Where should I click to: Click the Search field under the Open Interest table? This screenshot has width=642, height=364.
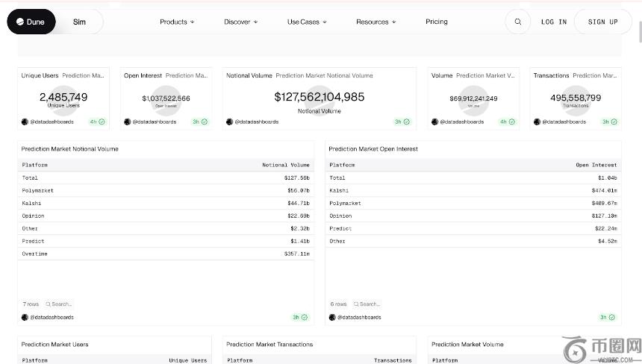point(369,304)
